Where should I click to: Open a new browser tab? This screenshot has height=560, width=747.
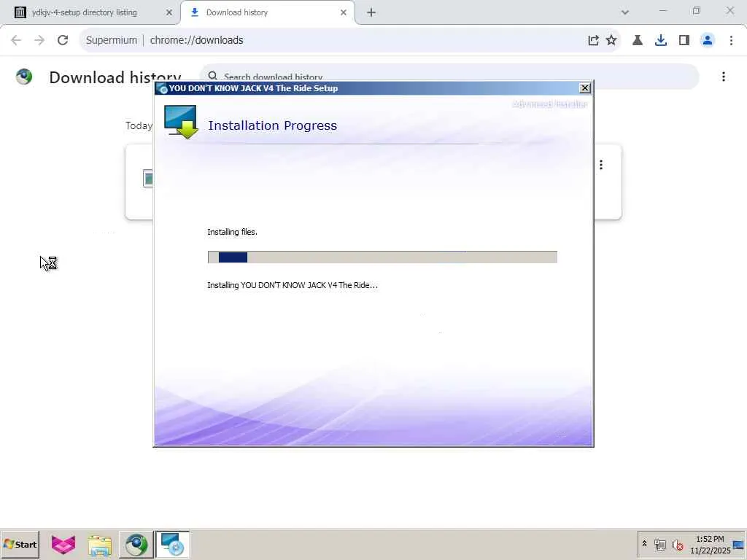click(x=371, y=12)
